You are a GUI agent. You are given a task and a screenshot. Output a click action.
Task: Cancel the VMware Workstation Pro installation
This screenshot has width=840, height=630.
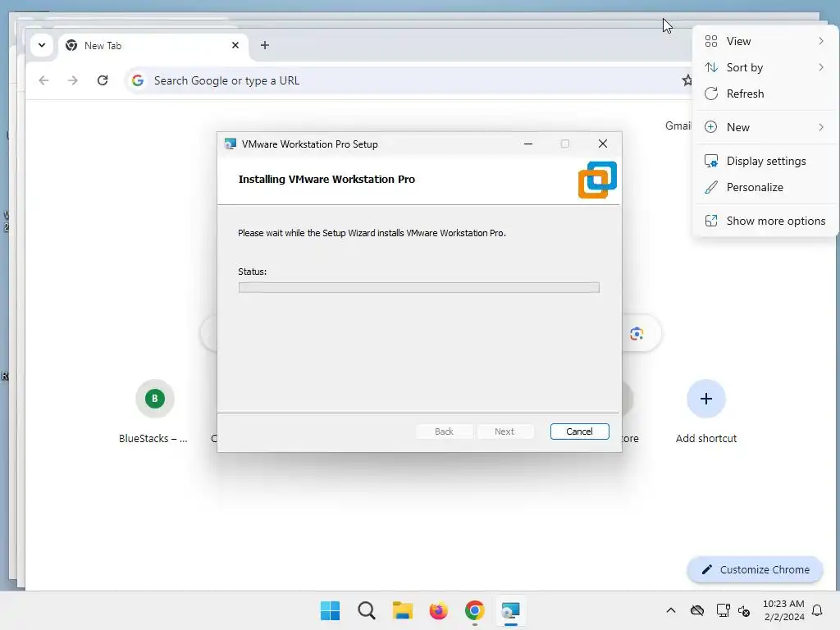(580, 431)
